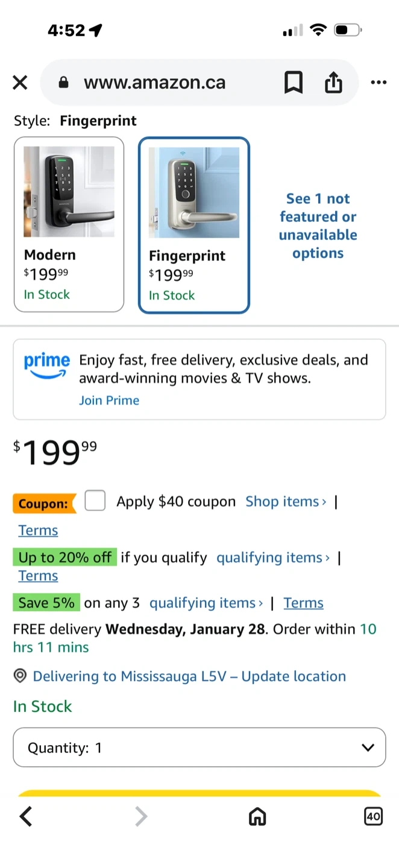The height and width of the screenshot is (868, 399).
Task: Check the Apply $40 coupon checkbox
Action: pos(95,501)
